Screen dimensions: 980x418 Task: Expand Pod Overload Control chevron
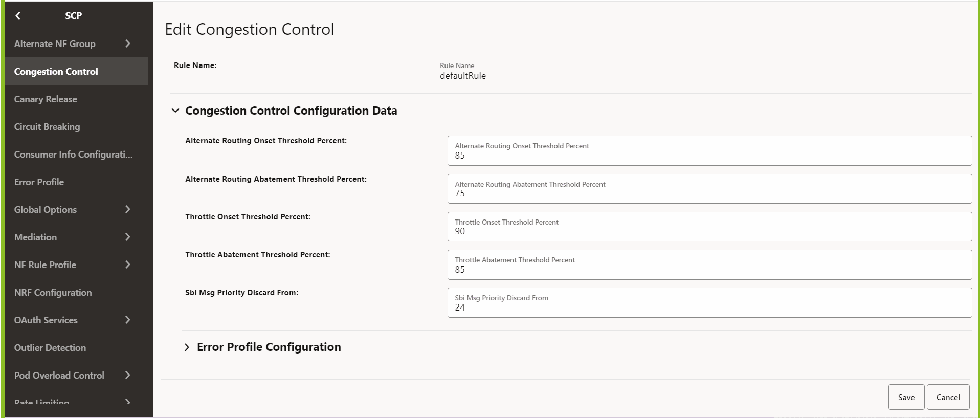[127, 375]
